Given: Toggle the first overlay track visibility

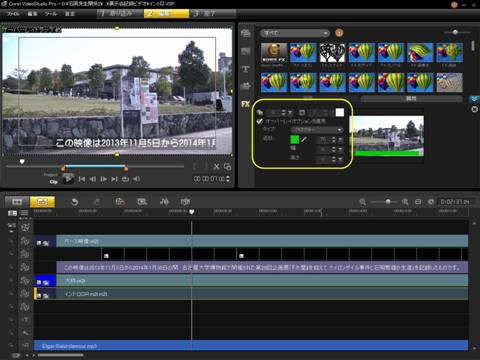Looking at the screenshot, I should (25, 241).
